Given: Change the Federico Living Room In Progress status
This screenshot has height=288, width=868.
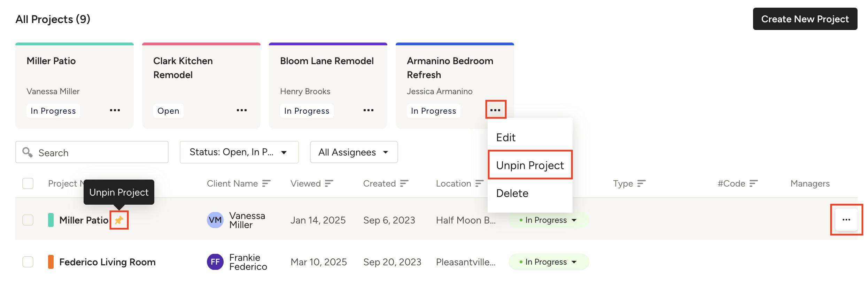Looking at the screenshot, I should pyautogui.click(x=549, y=262).
